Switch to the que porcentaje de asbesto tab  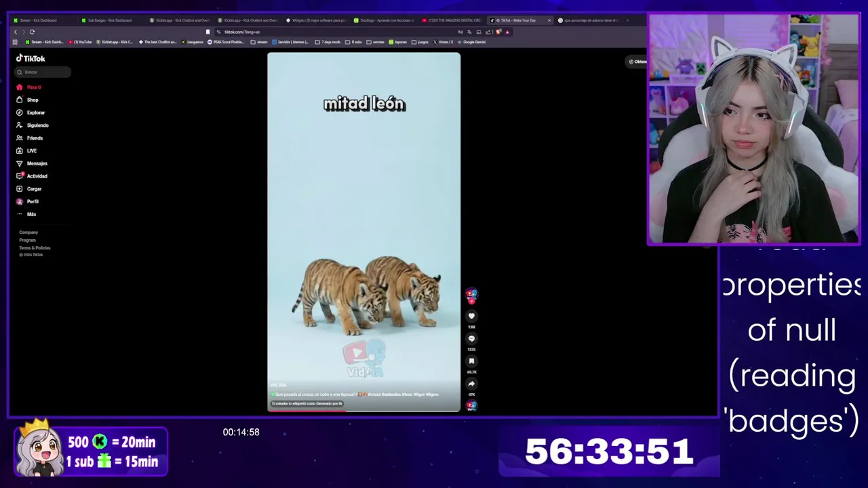point(588,20)
